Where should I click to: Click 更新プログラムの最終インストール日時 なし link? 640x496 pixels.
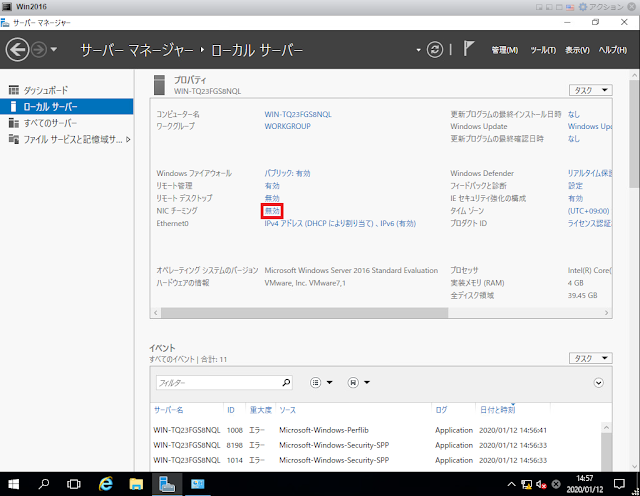point(573,114)
